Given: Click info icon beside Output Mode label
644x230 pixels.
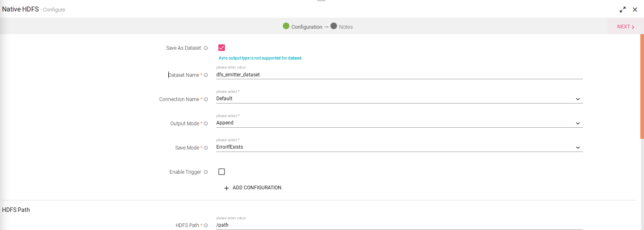Looking at the screenshot, I should [x=206, y=124].
